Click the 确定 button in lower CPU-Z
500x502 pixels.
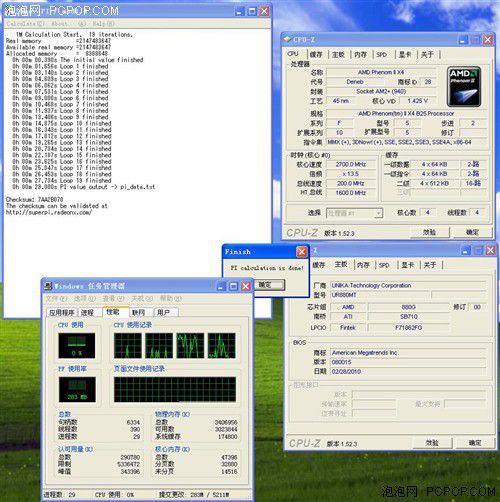pos(475,443)
